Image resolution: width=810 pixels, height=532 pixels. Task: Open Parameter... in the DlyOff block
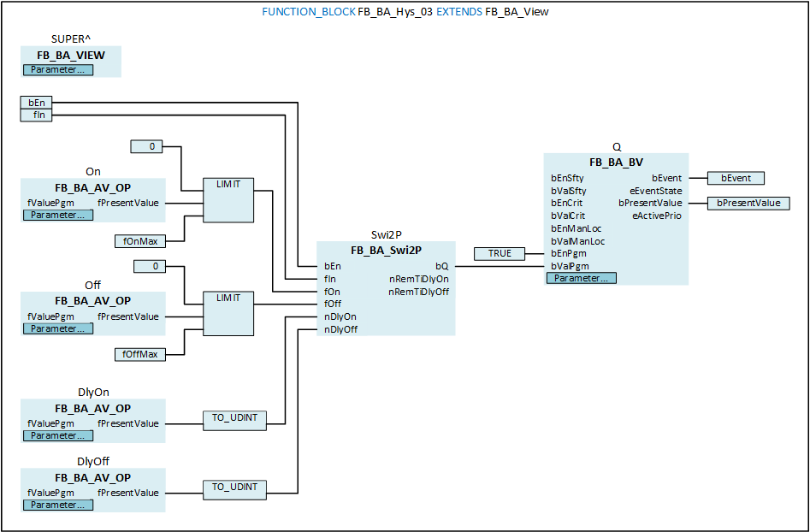(58, 505)
